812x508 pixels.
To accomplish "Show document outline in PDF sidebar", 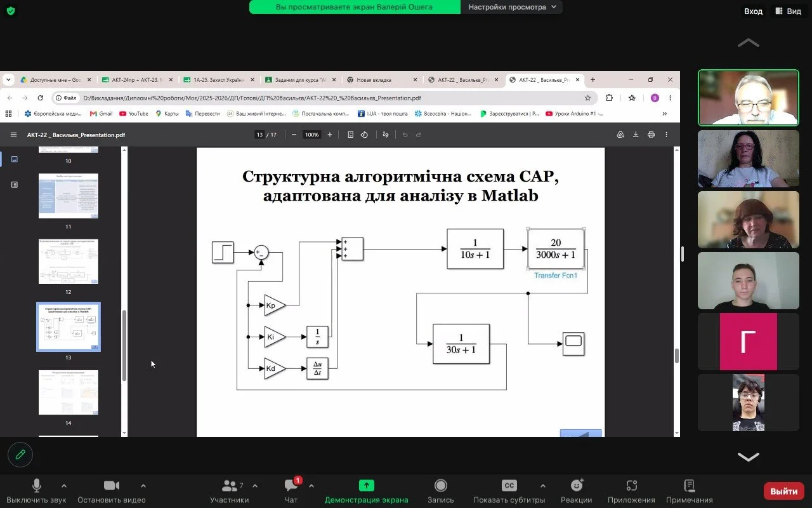I will [15, 184].
